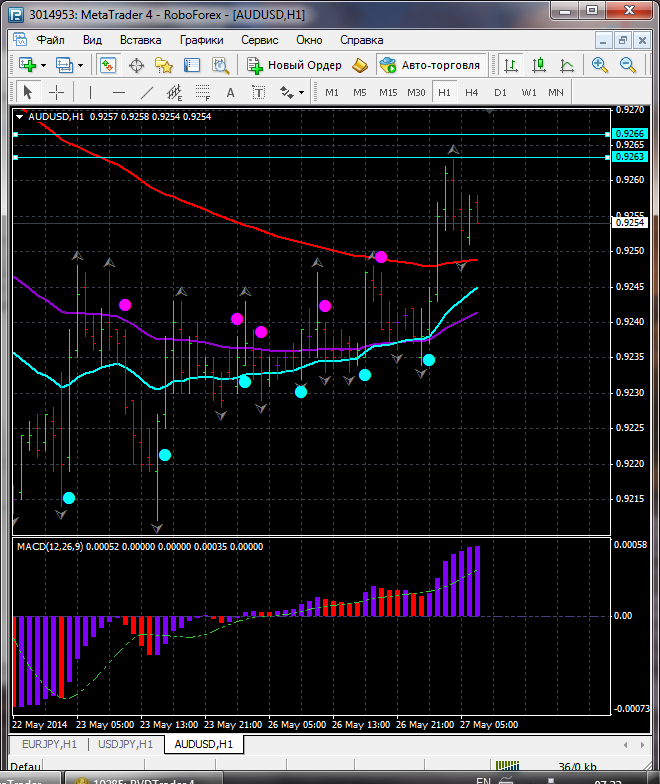This screenshot has width=660, height=784.
Task: Expand the profiles dropdown arrow
Action: point(81,65)
